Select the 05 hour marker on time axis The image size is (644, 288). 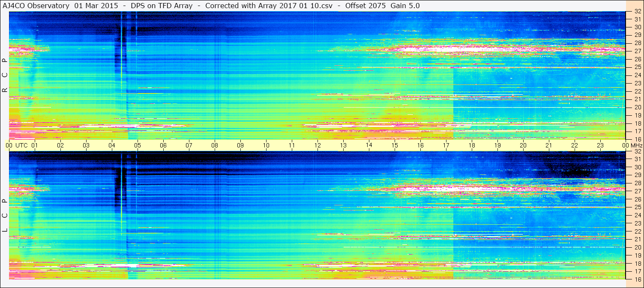[138, 145]
